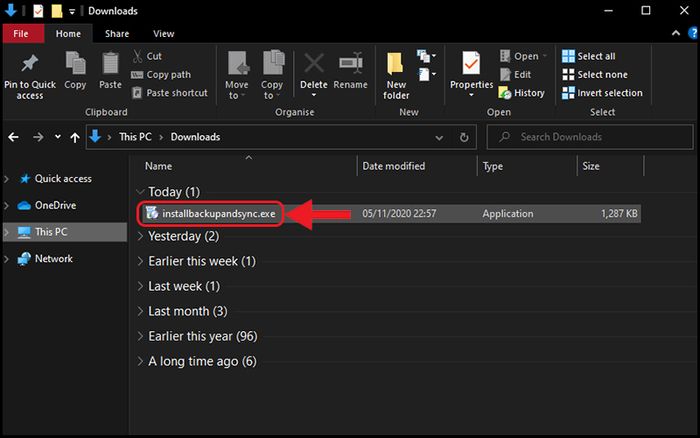The width and height of the screenshot is (700, 438).
Task: Open file History
Action: (x=521, y=93)
